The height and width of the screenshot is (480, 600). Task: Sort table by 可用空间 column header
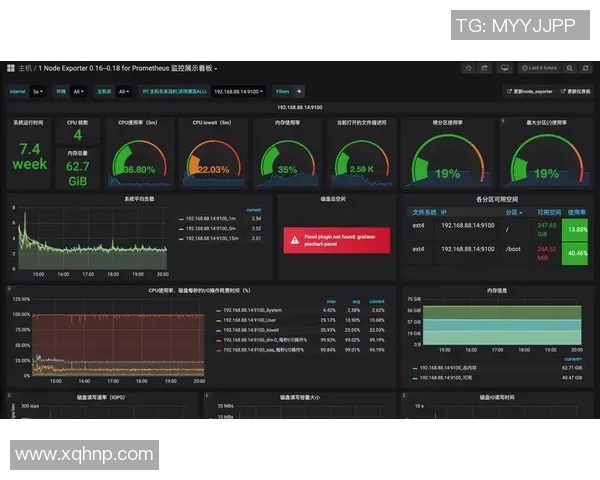548,212
